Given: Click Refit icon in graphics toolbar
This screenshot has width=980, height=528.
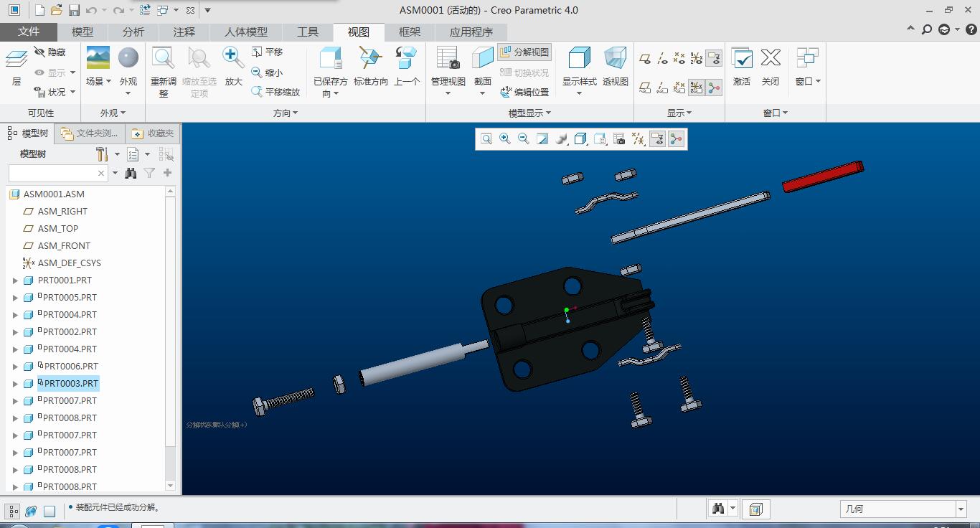Looking at the screenshot, I should click(x=486, y=139).
